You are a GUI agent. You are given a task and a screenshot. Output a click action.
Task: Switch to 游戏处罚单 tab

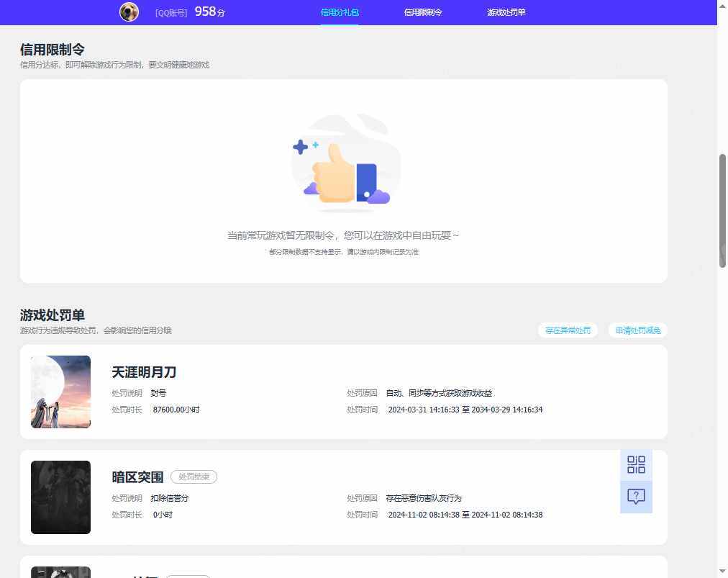[506, 12]
